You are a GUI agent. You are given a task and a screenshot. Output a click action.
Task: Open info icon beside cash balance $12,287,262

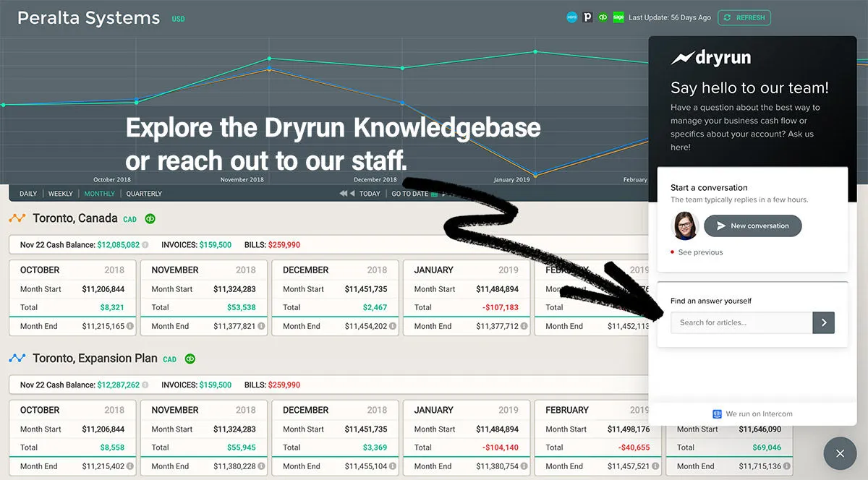145,385
